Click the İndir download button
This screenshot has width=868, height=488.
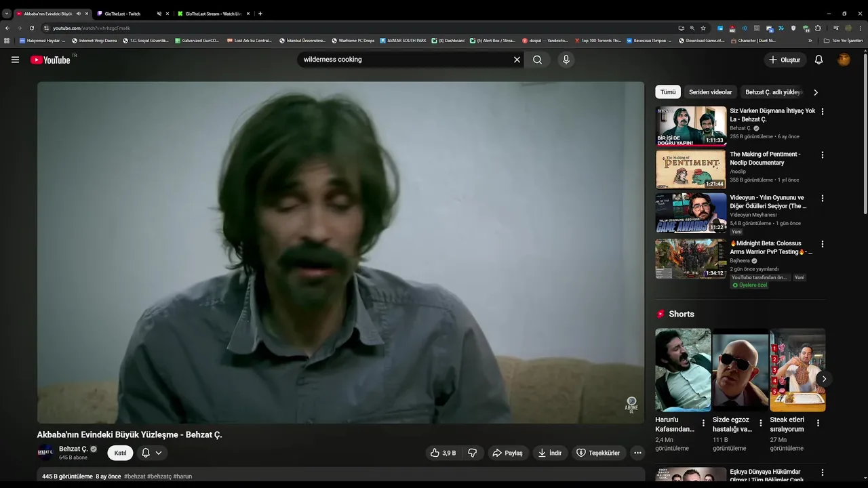[x=550, y=453]
